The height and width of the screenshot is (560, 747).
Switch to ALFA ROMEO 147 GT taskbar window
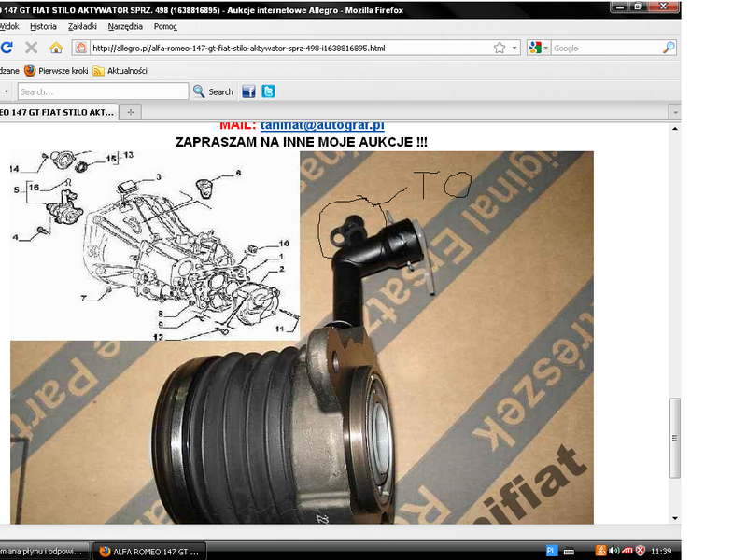point(149,552)
